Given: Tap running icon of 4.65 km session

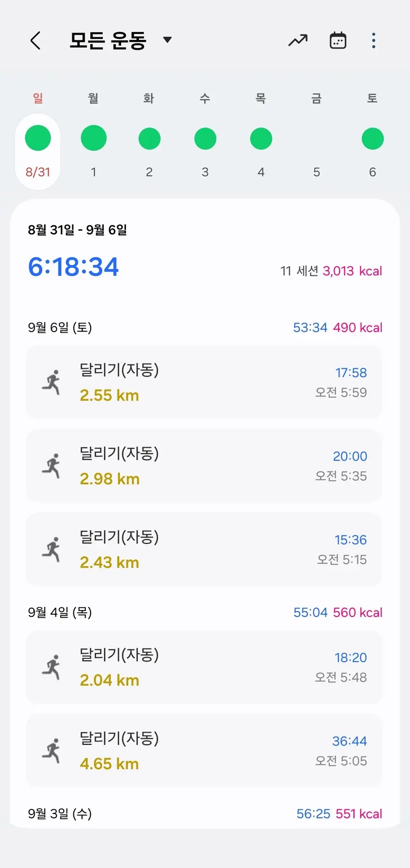Looking at the screenshot, I should (x=51, y=751).
